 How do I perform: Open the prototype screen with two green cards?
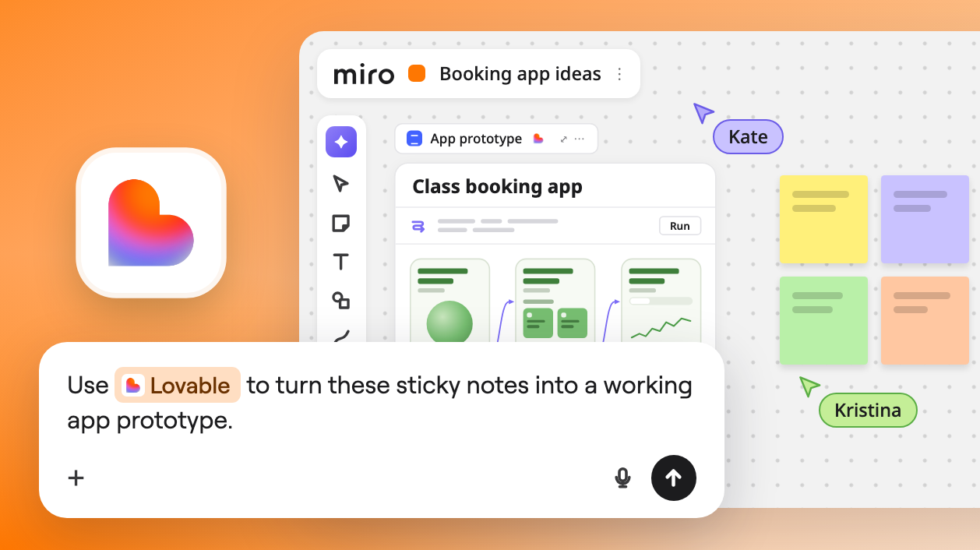pos(555,301)
